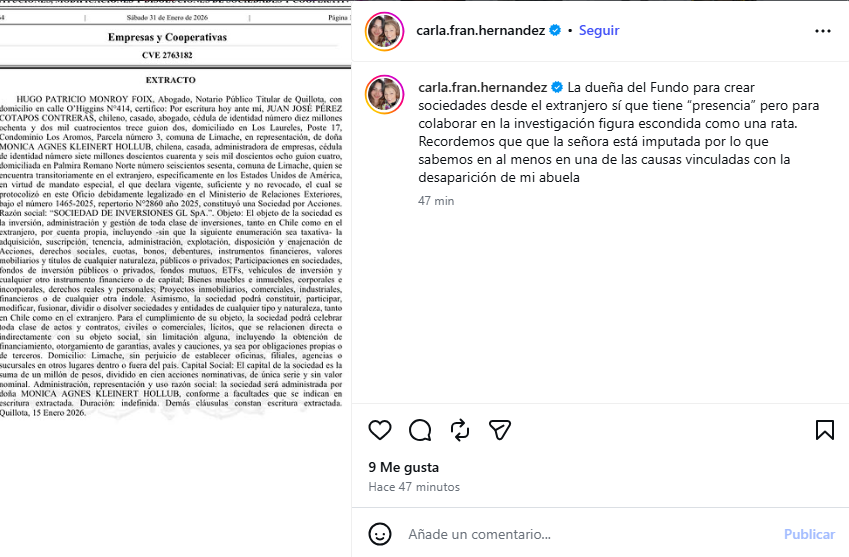Like the post with heart icon
Image resolution: width=849 pixels, height=557 pixels.
(380, 430)
